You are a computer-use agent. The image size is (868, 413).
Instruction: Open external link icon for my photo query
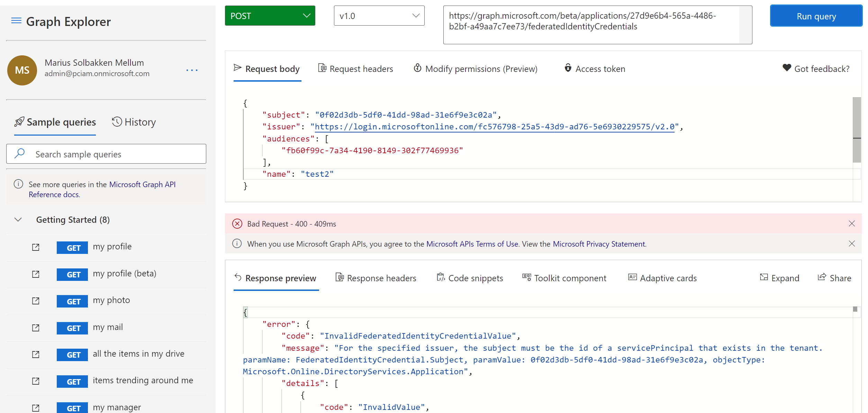coord(36,301)
